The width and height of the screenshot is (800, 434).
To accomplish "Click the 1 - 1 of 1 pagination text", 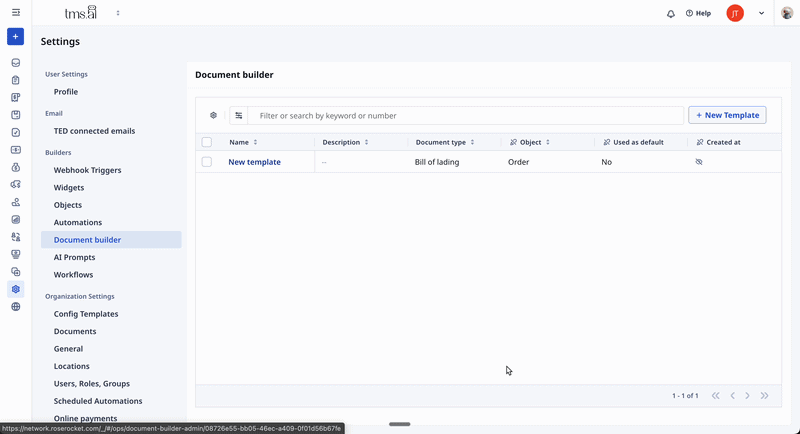I will coord(685,396).
